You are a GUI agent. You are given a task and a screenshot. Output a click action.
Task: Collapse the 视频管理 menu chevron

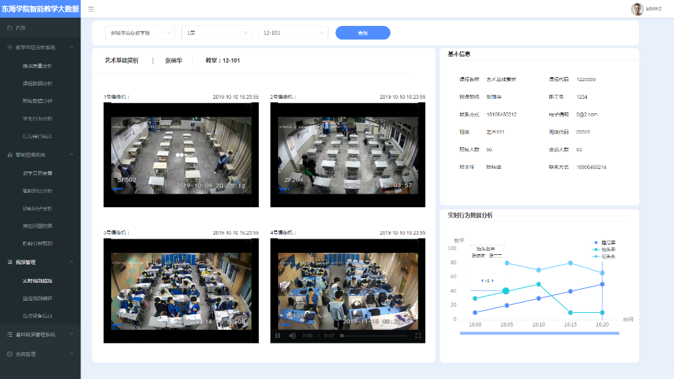tap(71, 262)
